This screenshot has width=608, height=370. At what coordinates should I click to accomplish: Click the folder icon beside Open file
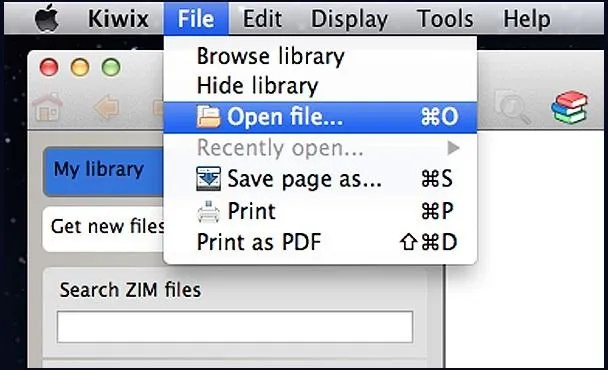[x=208, y=117]
